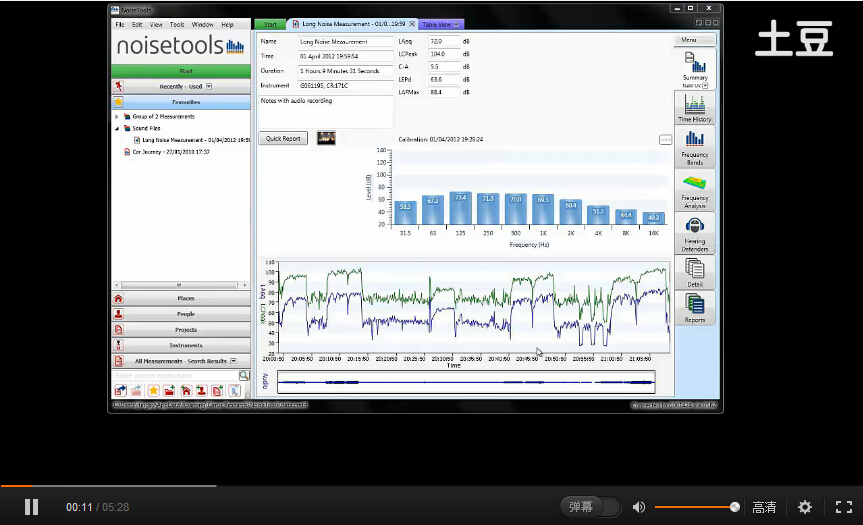Open the Instruments section

pos(181,345)
